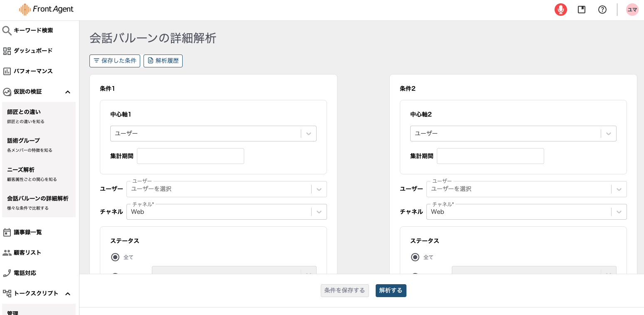
Task: Open the チャネル dropdown in 条件2
Action: point(526,212)
